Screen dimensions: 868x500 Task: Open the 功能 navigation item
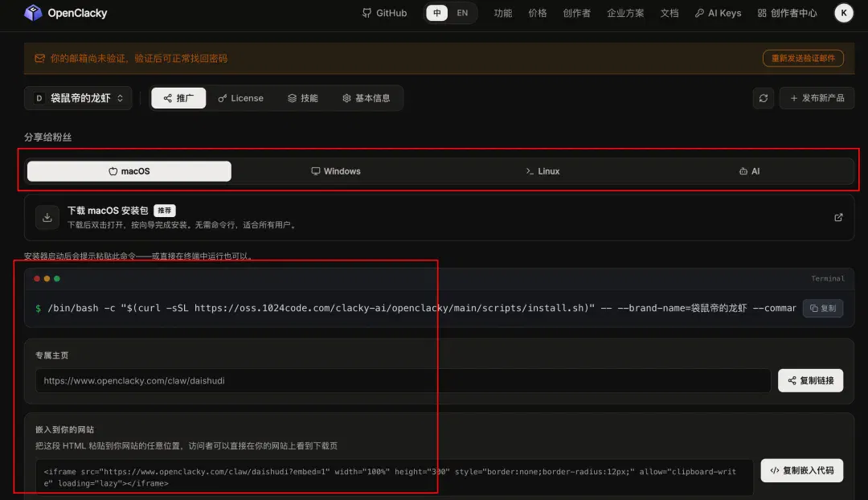(x=502, y=13)
